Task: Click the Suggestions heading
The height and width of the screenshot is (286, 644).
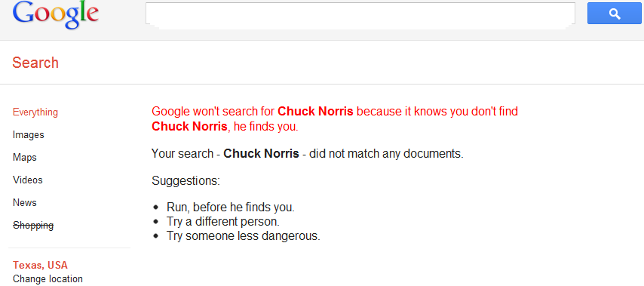Action: 186,181
